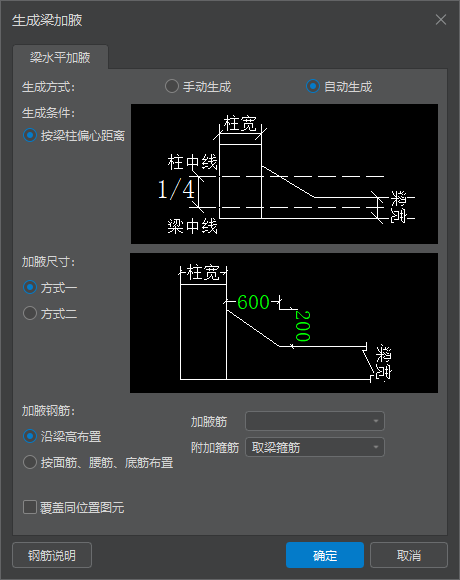Select the 手动生成 radio option
460x580 pixels.
[198, 87]
